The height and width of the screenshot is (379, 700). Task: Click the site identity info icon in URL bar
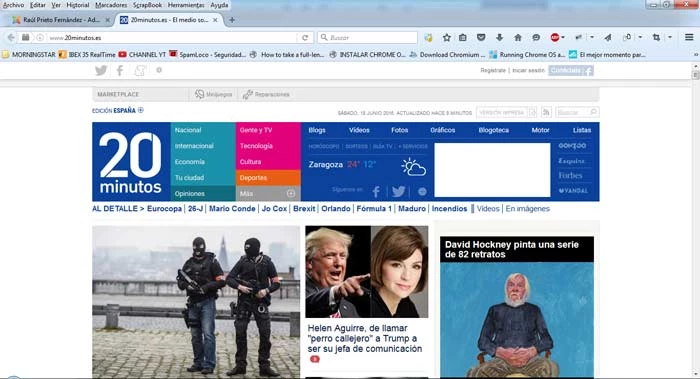(x=40, y=37)
